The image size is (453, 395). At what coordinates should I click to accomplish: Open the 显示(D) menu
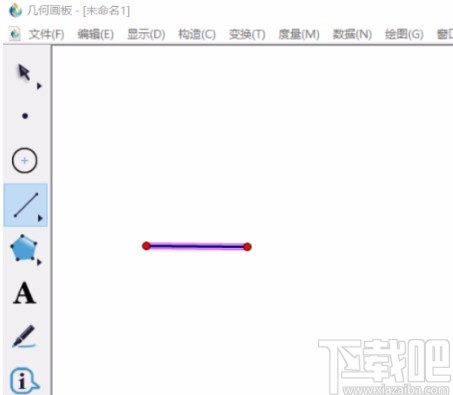[x=146, y=34]
